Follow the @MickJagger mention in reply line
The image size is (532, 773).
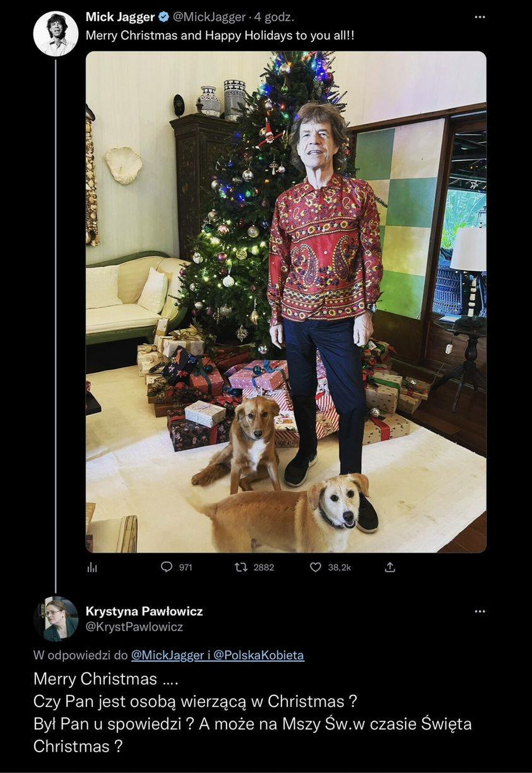click(167, 655)
